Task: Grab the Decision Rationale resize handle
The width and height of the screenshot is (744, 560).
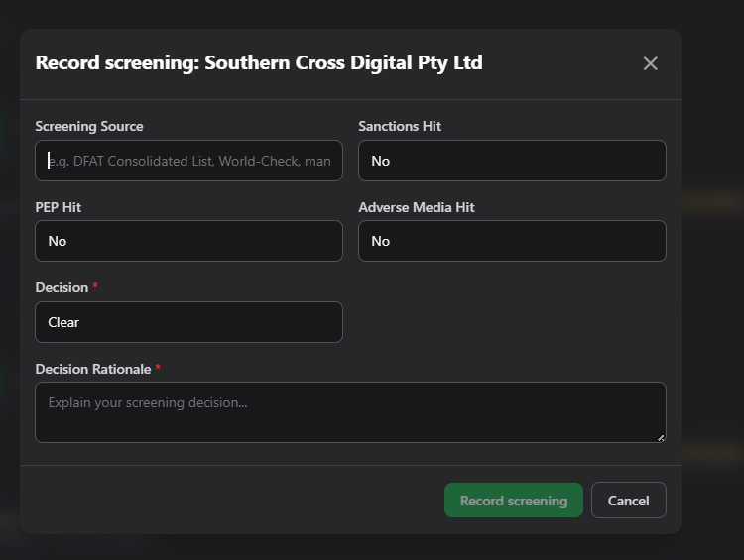Action: click(x=661, y=438)
